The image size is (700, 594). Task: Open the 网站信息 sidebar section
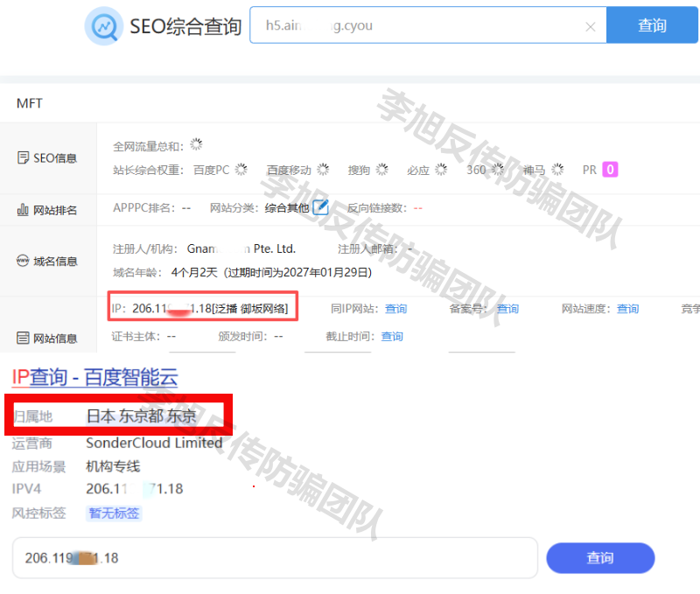pyautogui.click(x=47, y=339)
